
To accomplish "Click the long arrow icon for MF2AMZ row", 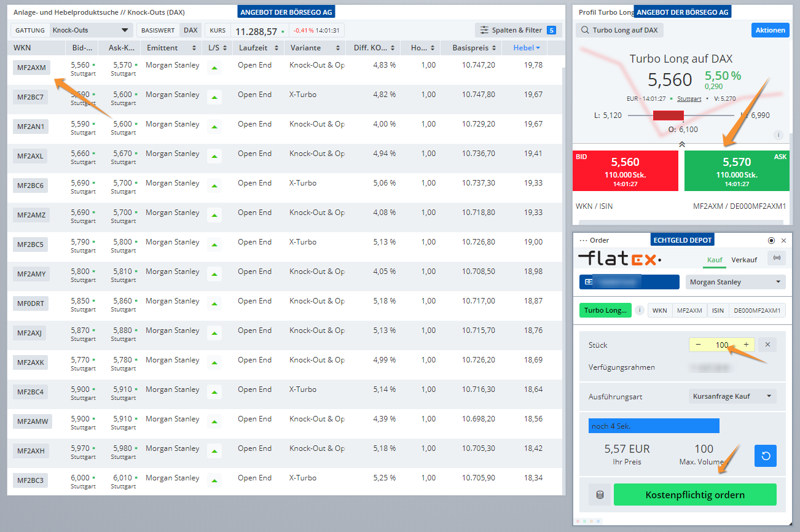I will click(214, 215).
